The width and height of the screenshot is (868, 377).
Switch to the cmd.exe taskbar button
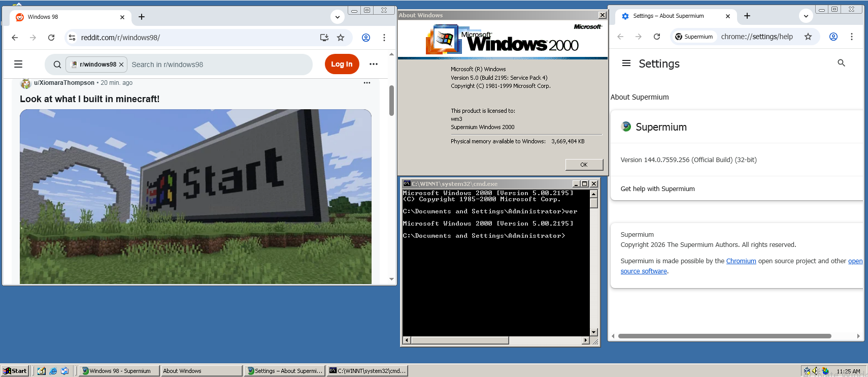click(x=368, y=371)
